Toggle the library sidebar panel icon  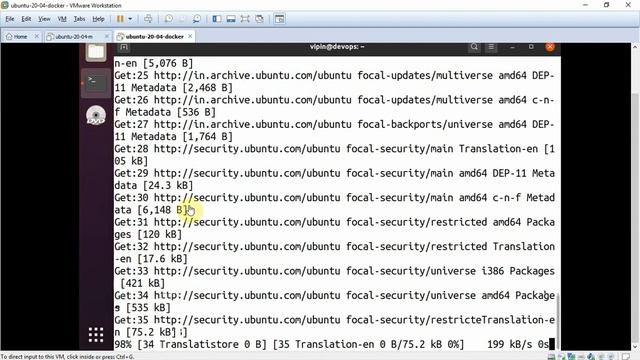pyautogui.click(x=217, y=19)
